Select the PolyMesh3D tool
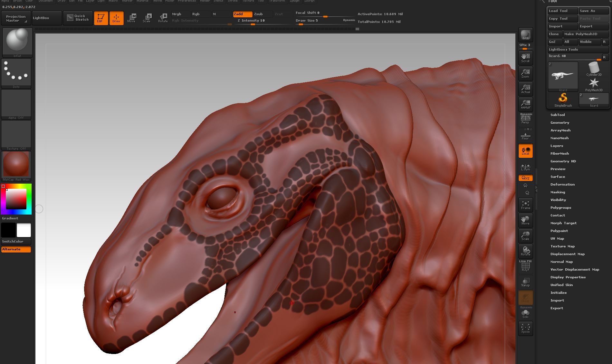This screenshot has height=364, width=612. pyautogui.click(x=594, y=85)
